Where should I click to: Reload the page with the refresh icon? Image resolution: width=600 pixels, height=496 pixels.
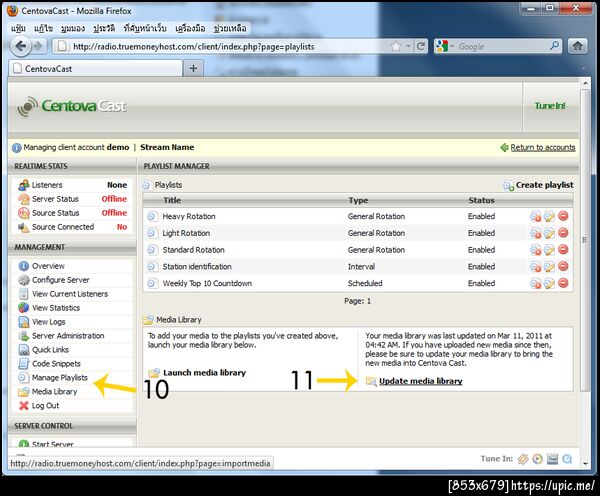tap(421, 46)
